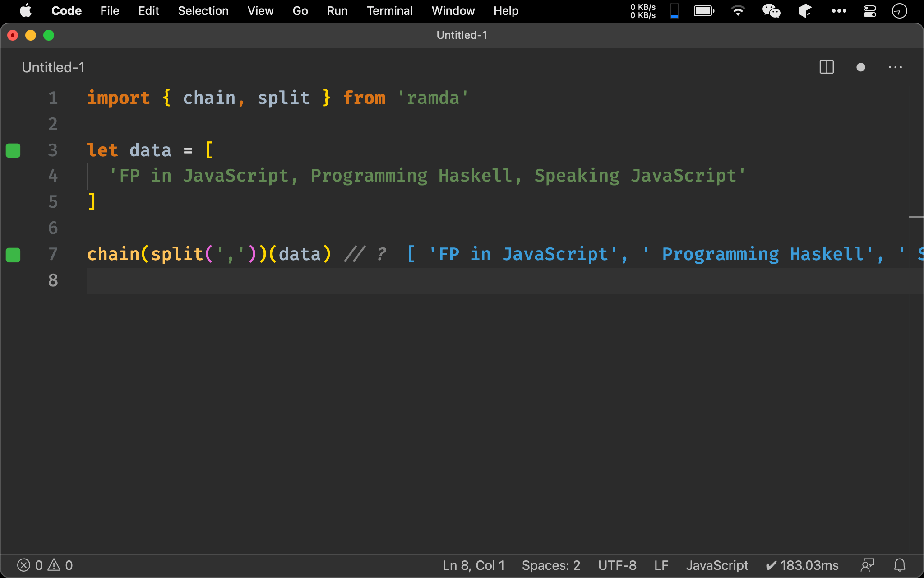Change indentation via Spaces: 2
This screenshot has width=924, height=578.
click(x=551, y=565)
